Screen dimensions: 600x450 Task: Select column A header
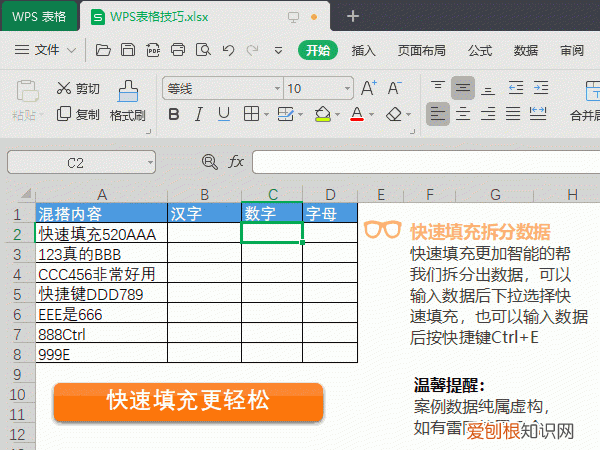coord(101,194)
